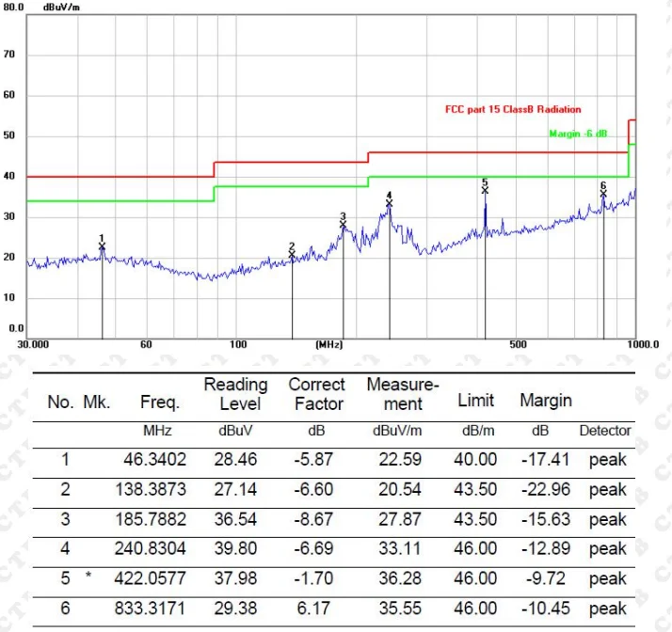Select marker 2 on the spectrum plot
This screenshot has width=672, height=632.
[x=292, y=254]
